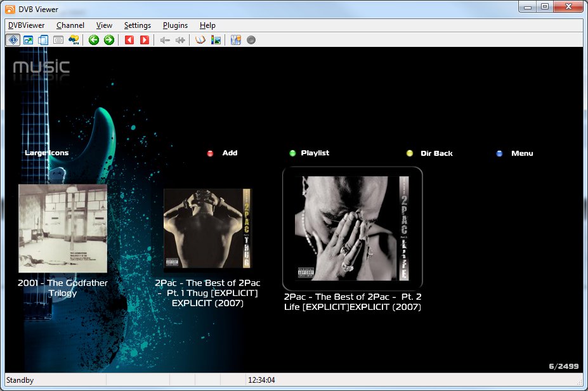Select The Godfather Trilogy album cover

point(63,228)
